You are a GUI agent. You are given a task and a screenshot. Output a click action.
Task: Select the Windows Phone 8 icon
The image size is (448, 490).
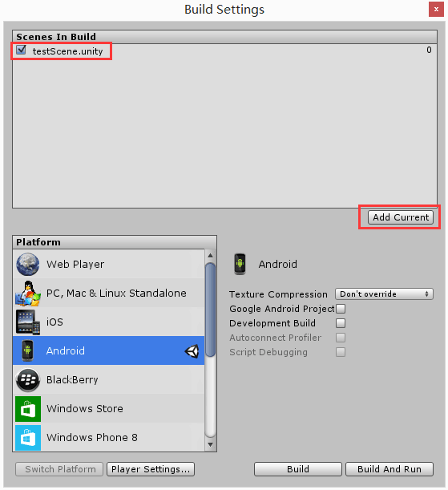pyautogui.click(x=28, y=438)
